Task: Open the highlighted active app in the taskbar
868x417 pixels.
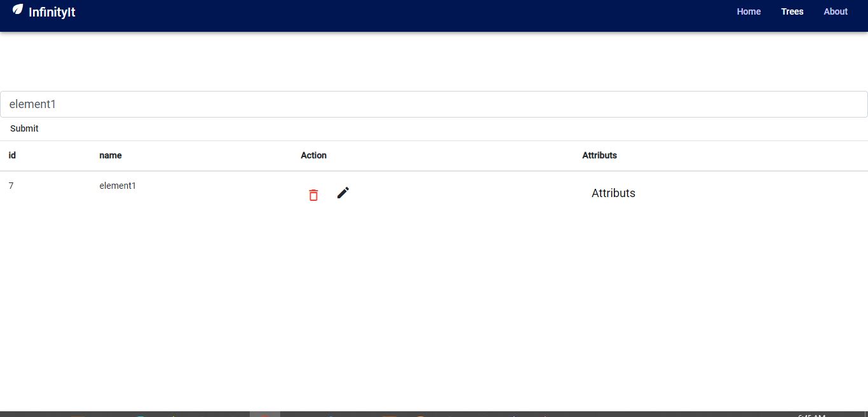Action: click(266, 414)
